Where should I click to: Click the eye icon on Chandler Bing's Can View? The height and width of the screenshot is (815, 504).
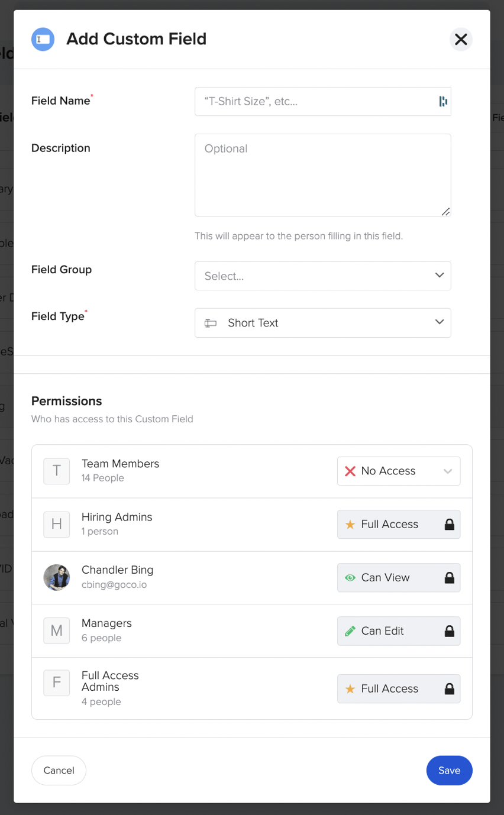349,577
